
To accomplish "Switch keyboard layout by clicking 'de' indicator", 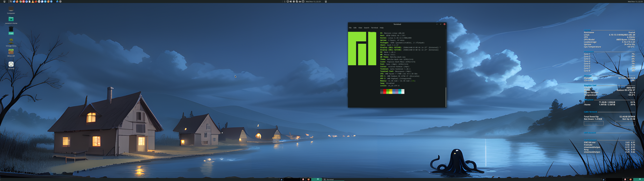I will click(300, 2).
